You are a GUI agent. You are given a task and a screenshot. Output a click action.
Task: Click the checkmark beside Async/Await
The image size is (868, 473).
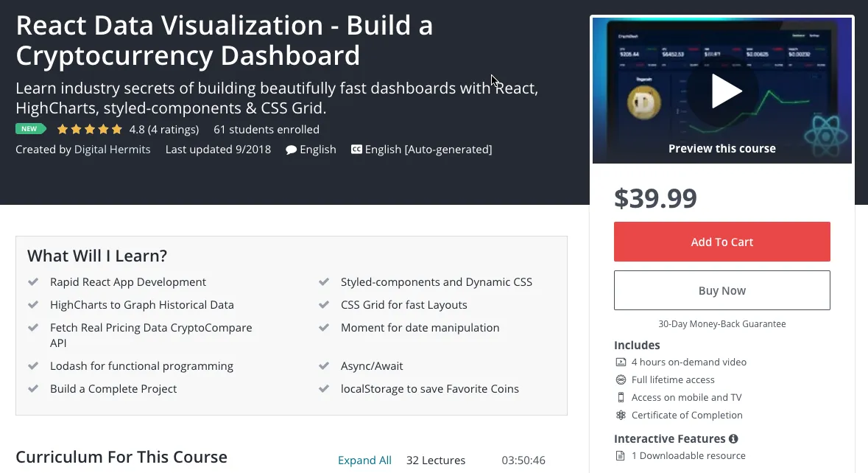click(x=324, y=366)
